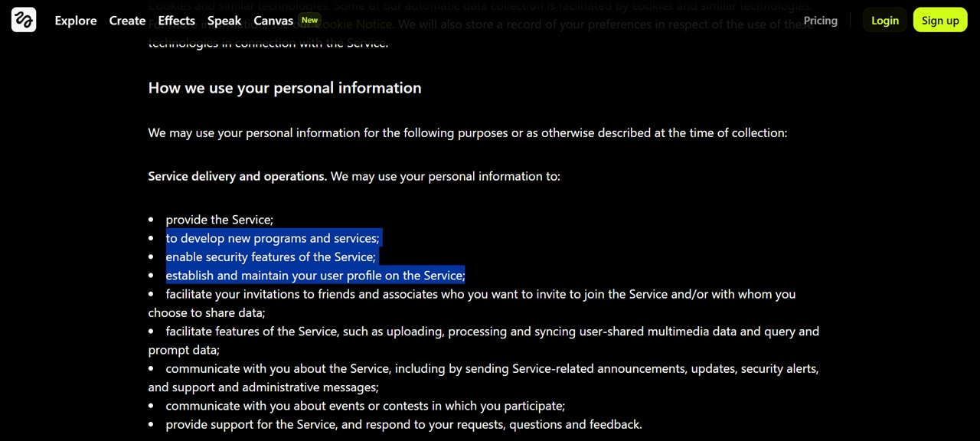Open the Canvas navigation item
The height and width of the screenshot is (441, 980).
point(273,21)
